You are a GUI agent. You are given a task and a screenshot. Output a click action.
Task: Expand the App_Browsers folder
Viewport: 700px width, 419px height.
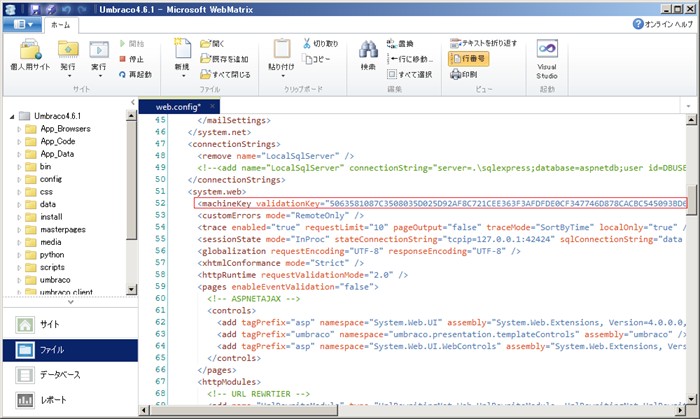coord(19,129)
